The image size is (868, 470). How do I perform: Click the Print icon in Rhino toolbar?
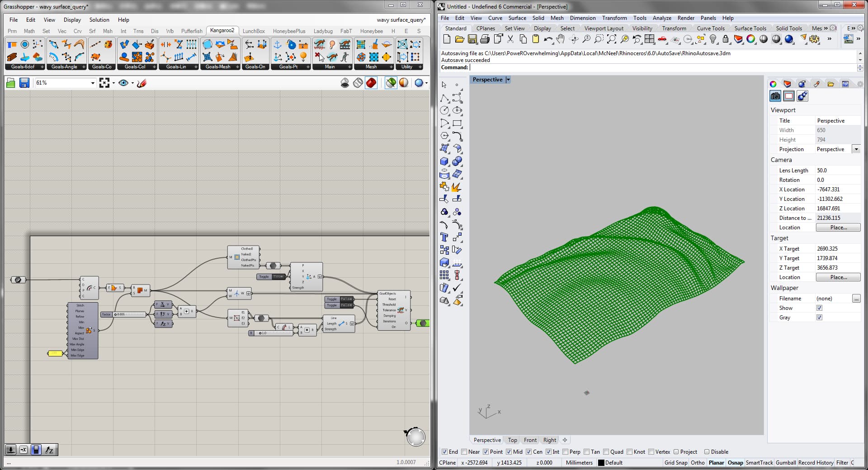[485, 39]
